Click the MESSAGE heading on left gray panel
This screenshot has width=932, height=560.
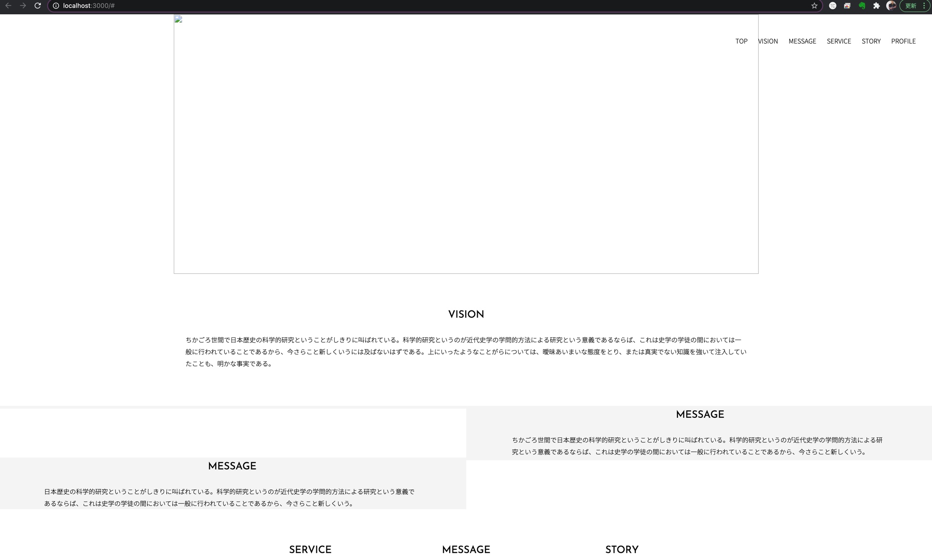tap(232, 466)
